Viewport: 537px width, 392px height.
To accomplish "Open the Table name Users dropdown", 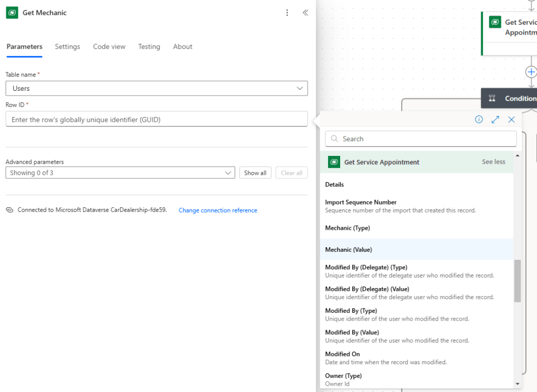I will [x=156, y=88].
